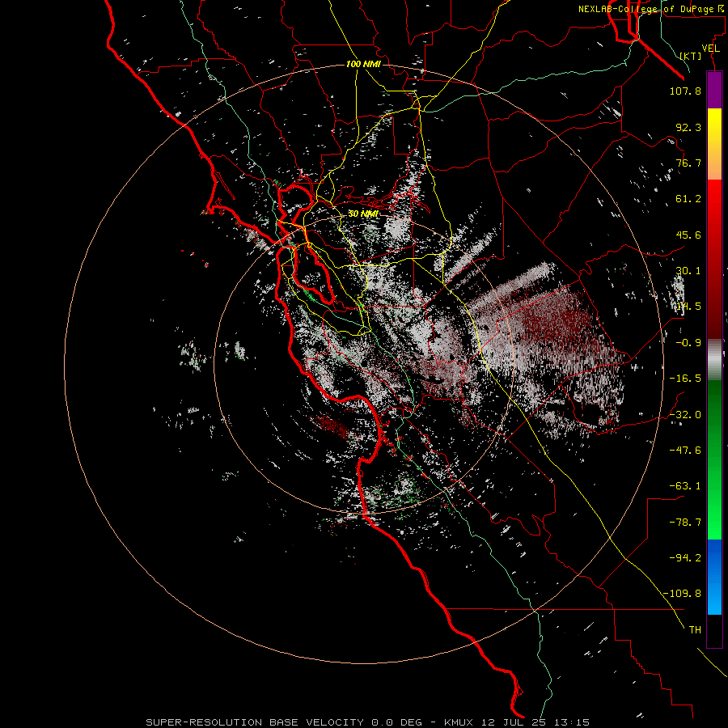
Task: Click the blue segment of velocity color bar
Action: point(714,576)
